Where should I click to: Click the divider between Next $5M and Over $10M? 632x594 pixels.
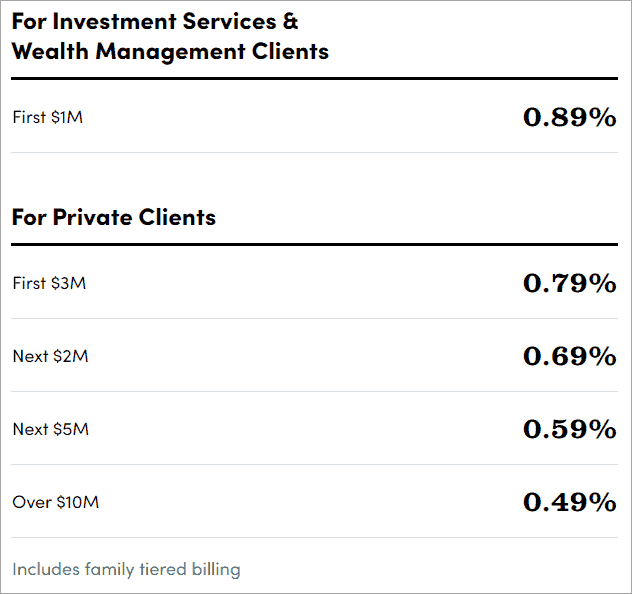[315, 465]
